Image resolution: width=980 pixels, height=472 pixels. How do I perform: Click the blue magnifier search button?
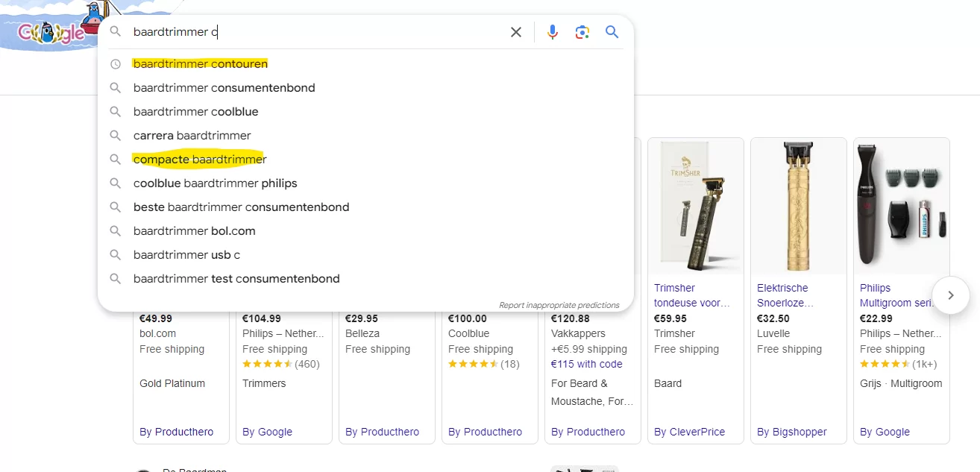click(612, 32)
